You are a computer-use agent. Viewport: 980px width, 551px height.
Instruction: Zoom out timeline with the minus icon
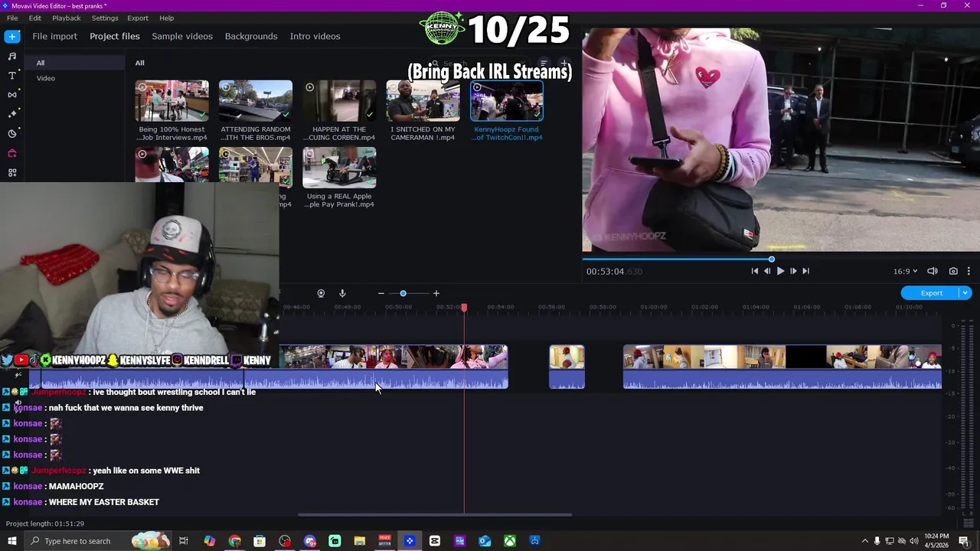tap(381, 293)
